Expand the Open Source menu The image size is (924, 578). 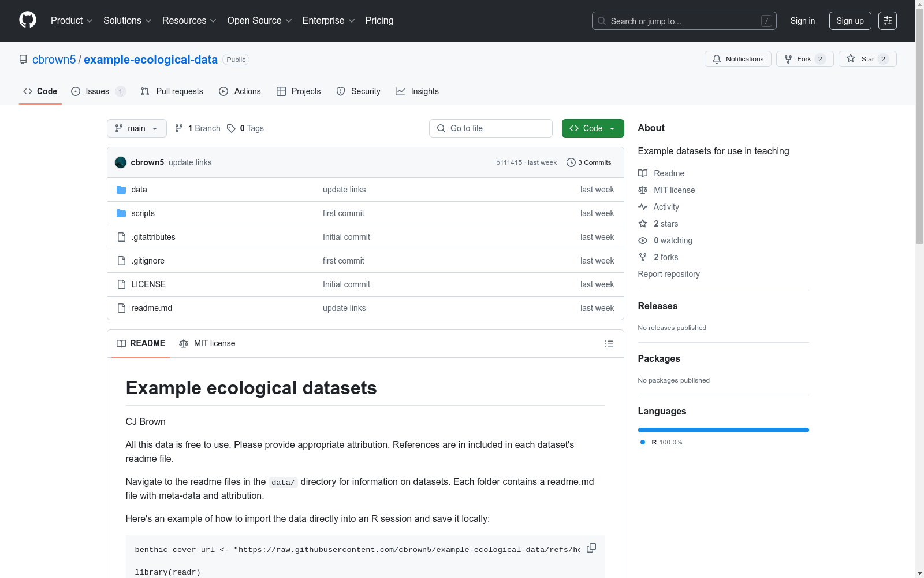(259, 20)
